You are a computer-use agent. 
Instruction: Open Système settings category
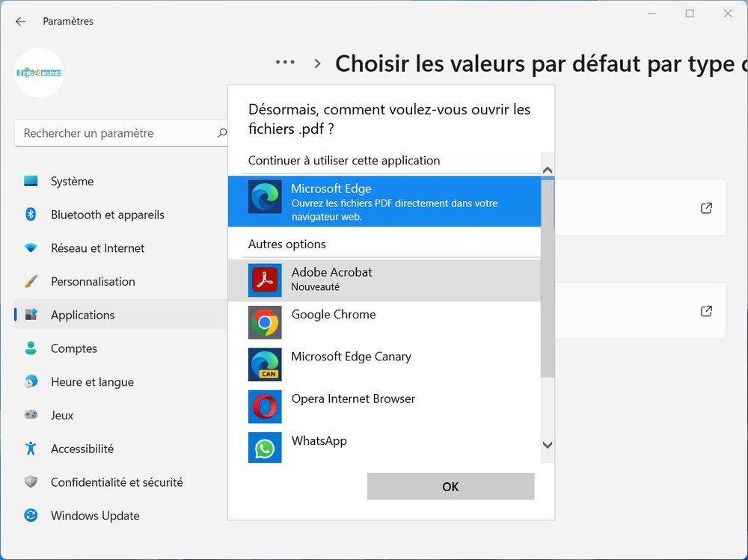click(x=122, y=181)
